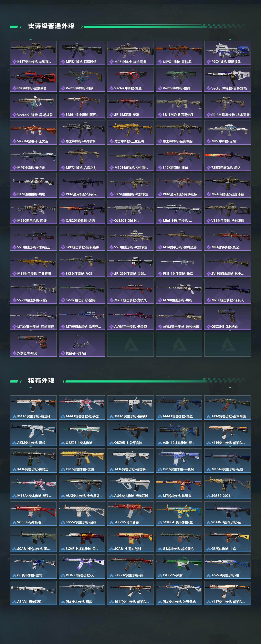Click the M700狙击步枪-守夜人 card
This screenshot has width=261, height=644.
pos(228,291)
